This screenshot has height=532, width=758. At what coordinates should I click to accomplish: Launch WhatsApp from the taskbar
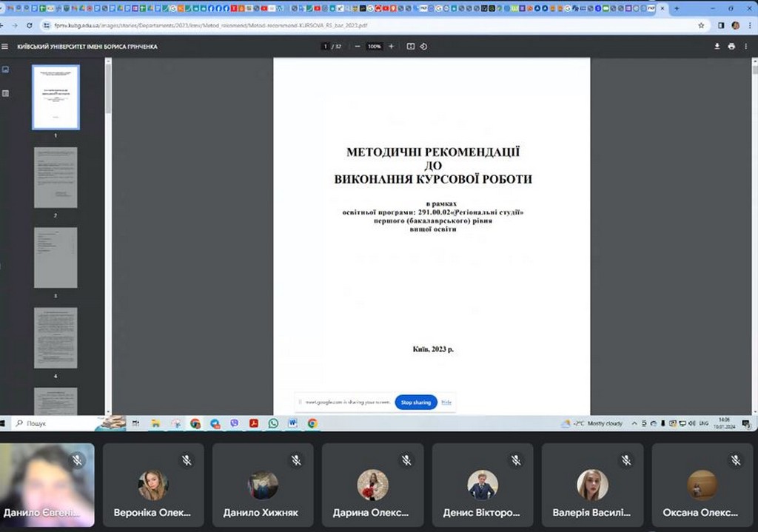(x=272, y=424)
